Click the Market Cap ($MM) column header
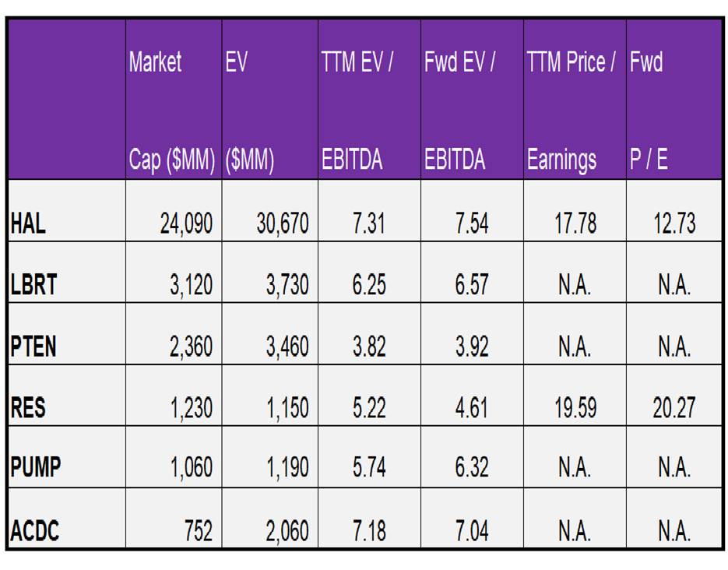728x570 pixels. pyautogui.click(x=172, y=109)
